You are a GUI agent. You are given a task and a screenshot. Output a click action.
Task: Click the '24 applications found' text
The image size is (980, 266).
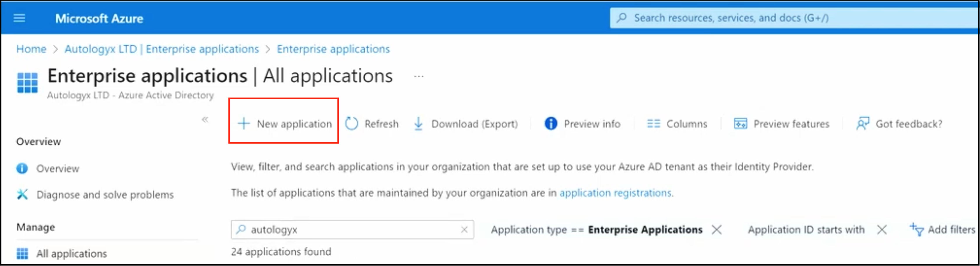click(281, 251)
